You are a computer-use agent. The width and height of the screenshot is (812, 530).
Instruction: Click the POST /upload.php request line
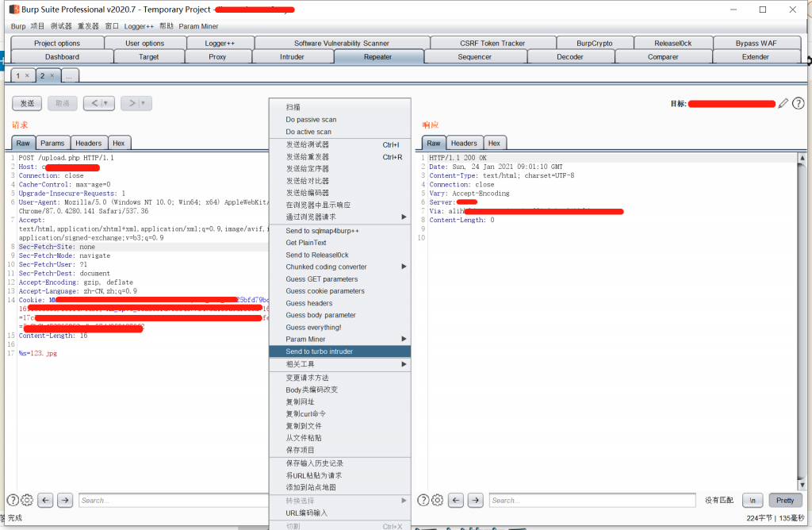[x=67, y=158]
